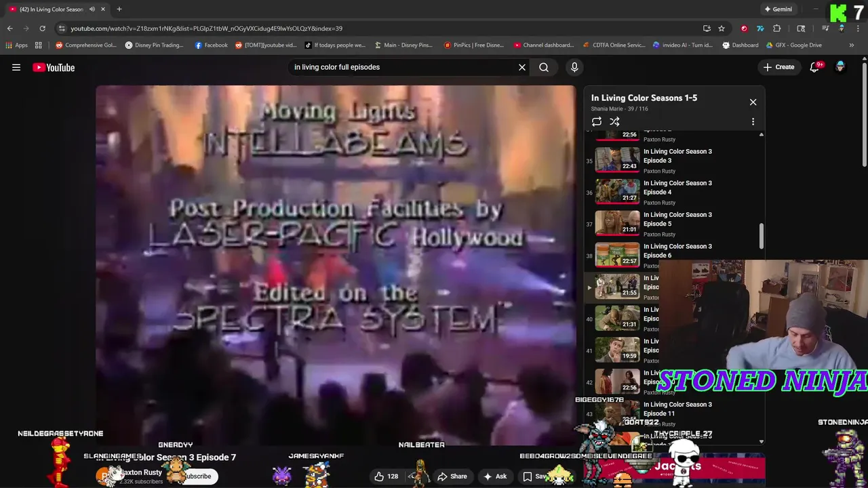Click the YouTube search text field
The height and width of the screenshot is (488, 868).
pos(403,67)
